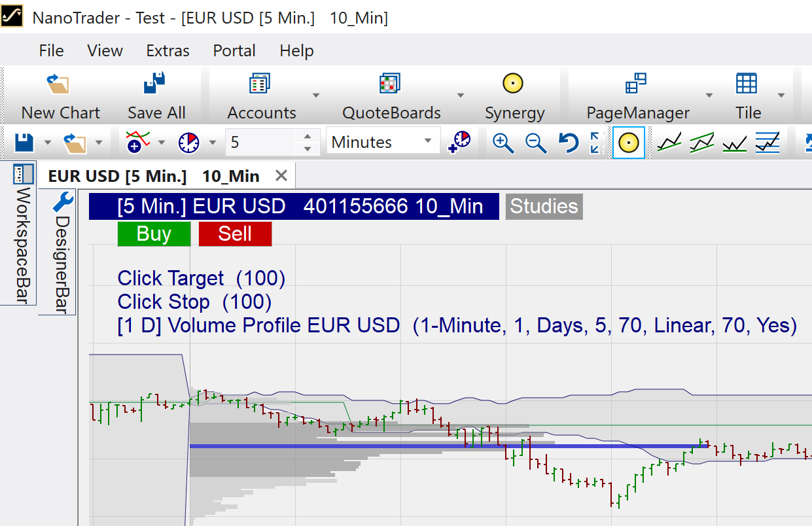
Task: Click the period value field showing 5
Action: [260, 142]
